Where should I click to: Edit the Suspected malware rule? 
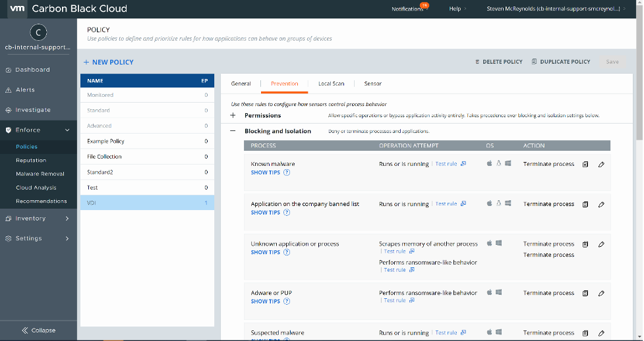tap(601, 333)
